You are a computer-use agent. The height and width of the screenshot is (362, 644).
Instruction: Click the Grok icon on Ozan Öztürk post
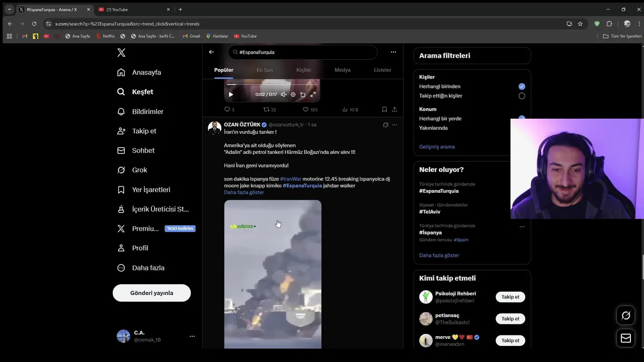(x=385, y=125)
